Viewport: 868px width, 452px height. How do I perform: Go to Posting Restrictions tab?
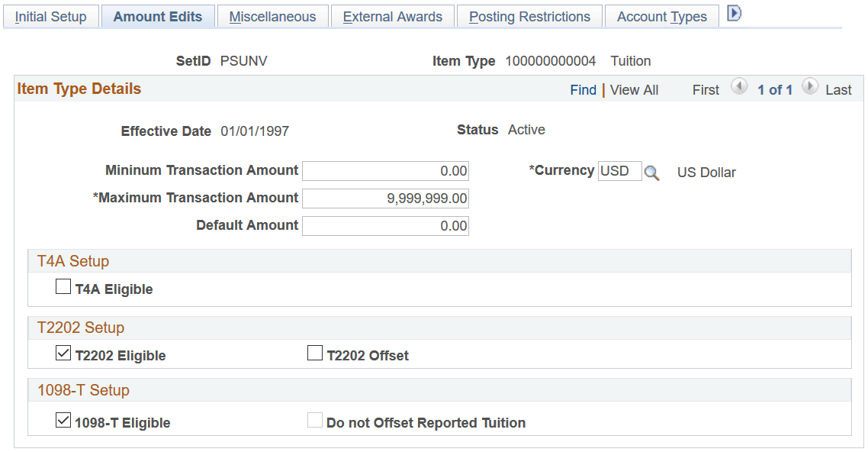pyautogui.click(x=529, y=17)
